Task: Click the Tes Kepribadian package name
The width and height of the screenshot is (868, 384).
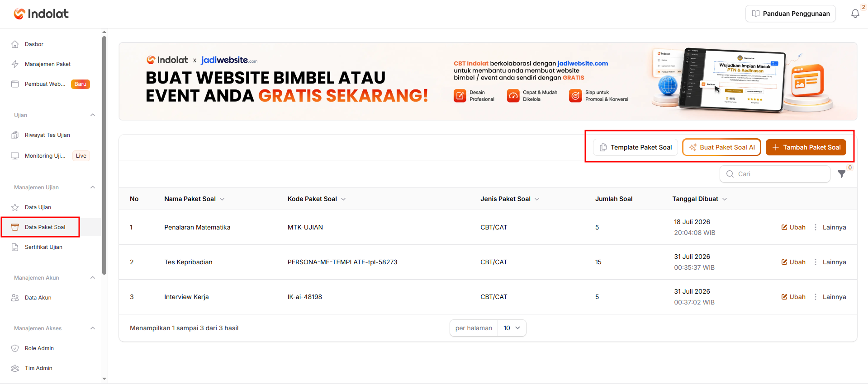Action: click(x=188, y=262)
